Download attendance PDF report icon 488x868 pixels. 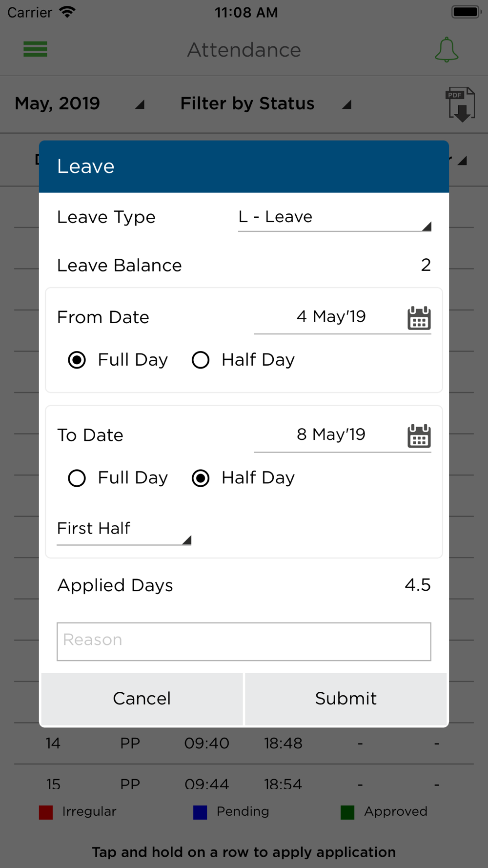point(460,104)
